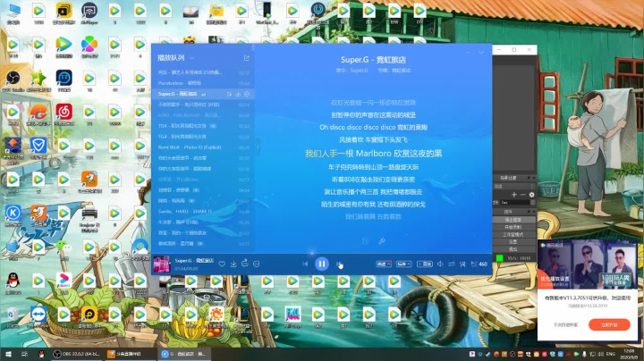644x361 pixels.
Task: Adjust the OBS transition duration stepper
Action: point(533,202)
